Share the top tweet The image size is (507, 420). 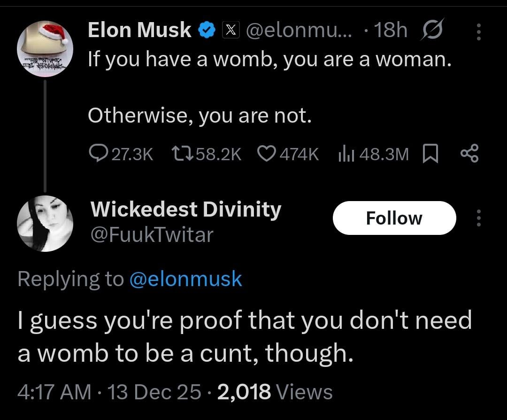coord(469,154)
